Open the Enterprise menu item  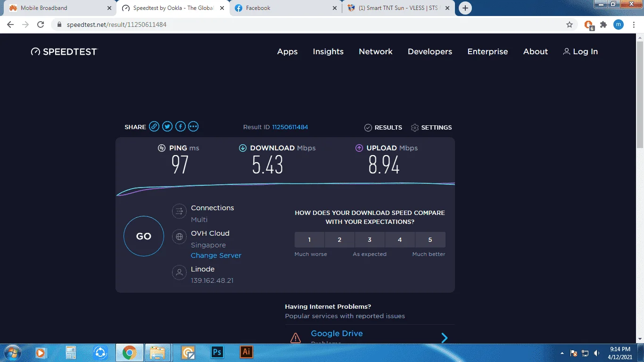487,52
